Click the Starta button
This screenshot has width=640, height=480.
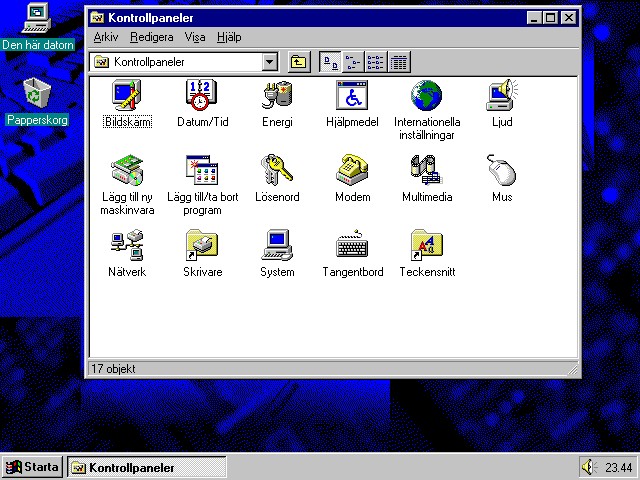(x=32, y=467)
